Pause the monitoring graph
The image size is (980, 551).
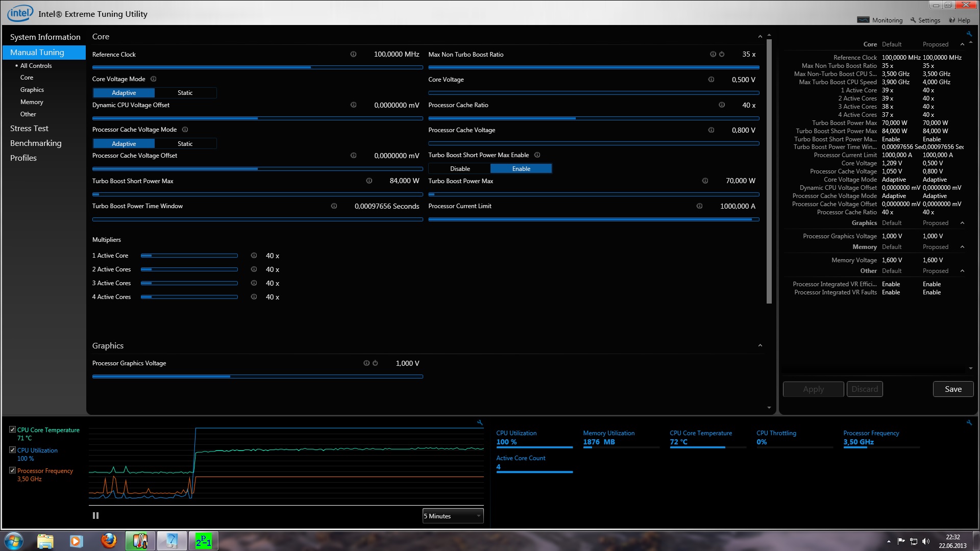click(95, 516)
